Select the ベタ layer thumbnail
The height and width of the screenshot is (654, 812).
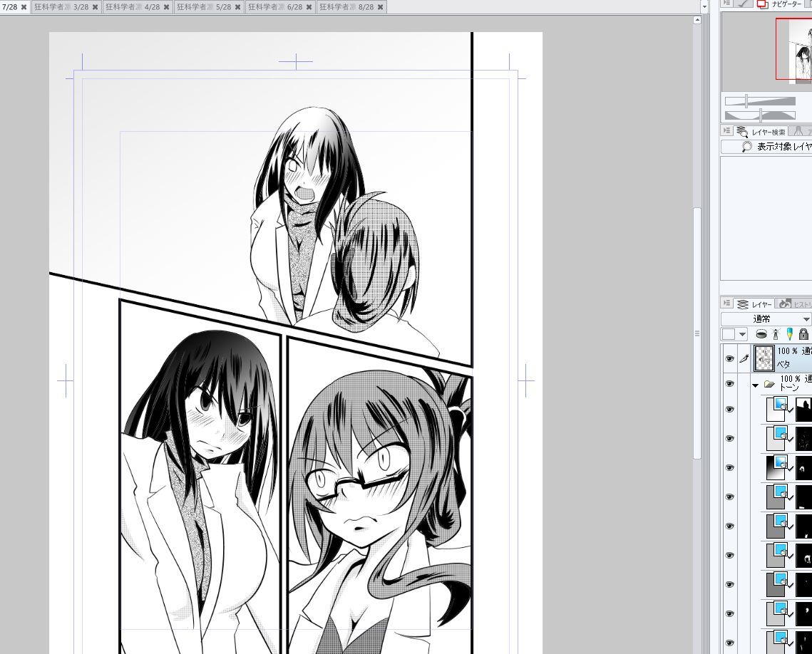coord(764,358)
